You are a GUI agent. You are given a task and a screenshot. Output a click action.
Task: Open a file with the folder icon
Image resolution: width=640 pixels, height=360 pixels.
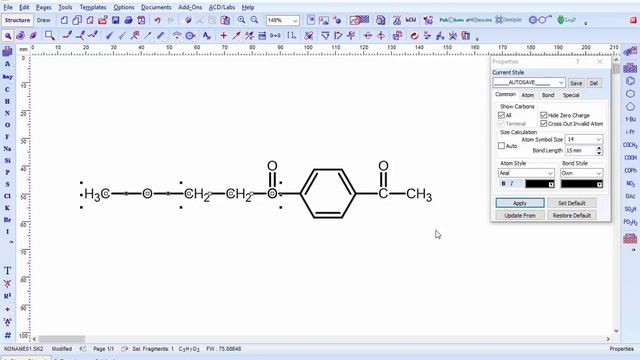102,20
